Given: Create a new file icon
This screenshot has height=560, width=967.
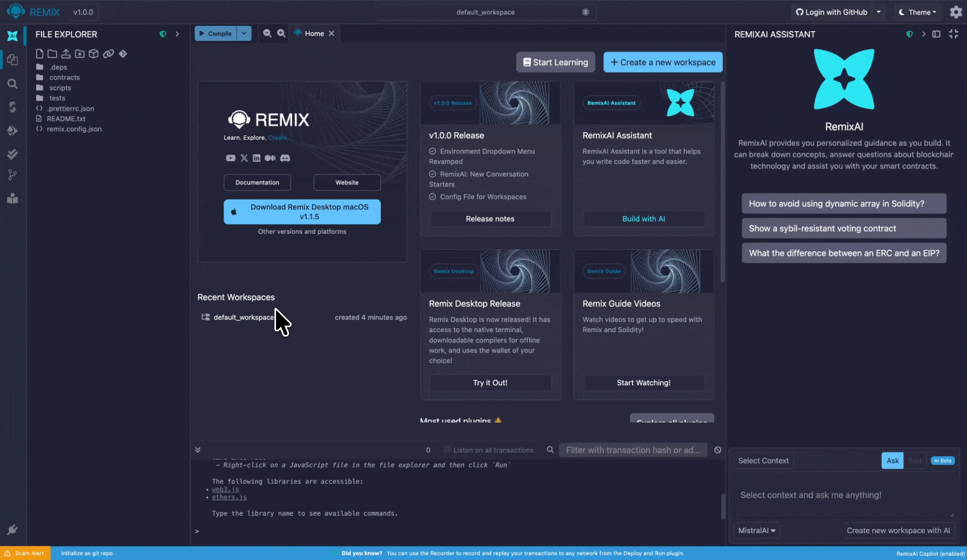Looking at the screenshot, I should pos(39,53).
